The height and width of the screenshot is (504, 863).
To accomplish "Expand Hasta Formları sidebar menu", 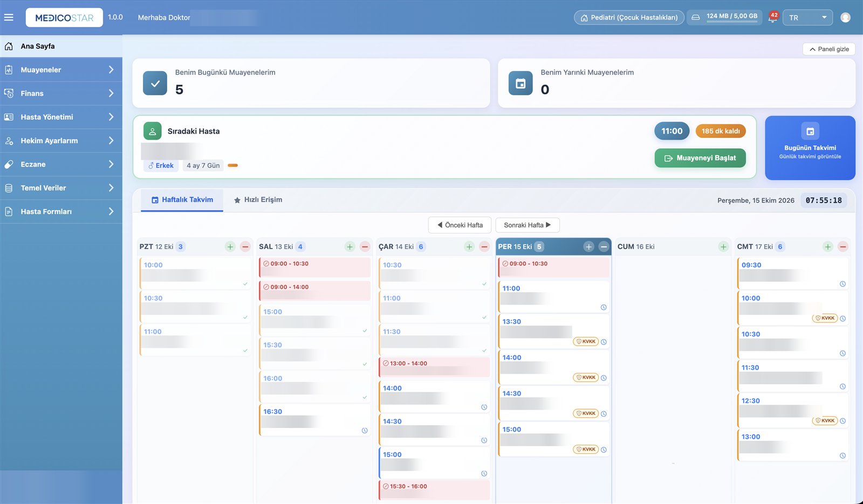I will coord(61,212).
